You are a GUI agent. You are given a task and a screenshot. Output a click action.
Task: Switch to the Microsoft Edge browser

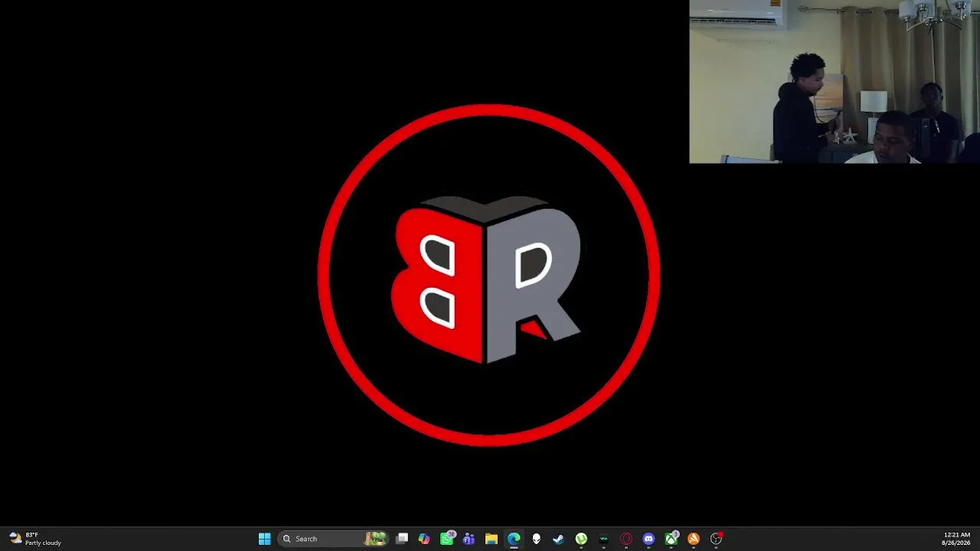pyautogui.click(x=514, y=539)
